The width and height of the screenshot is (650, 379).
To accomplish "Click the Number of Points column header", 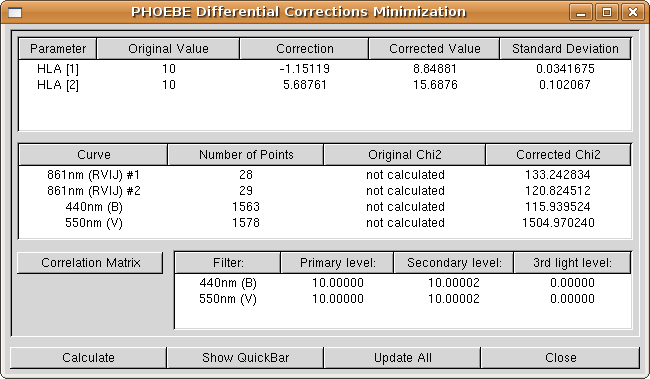I will [x=246, y=155].
